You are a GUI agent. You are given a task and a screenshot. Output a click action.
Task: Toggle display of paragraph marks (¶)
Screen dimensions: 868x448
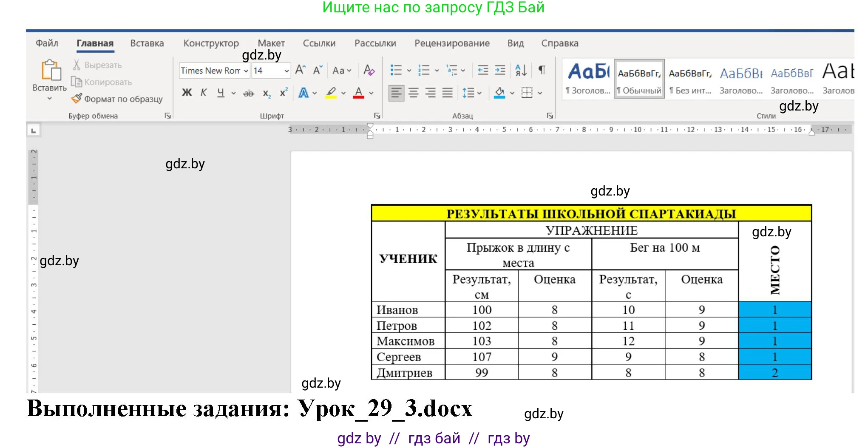541,70
